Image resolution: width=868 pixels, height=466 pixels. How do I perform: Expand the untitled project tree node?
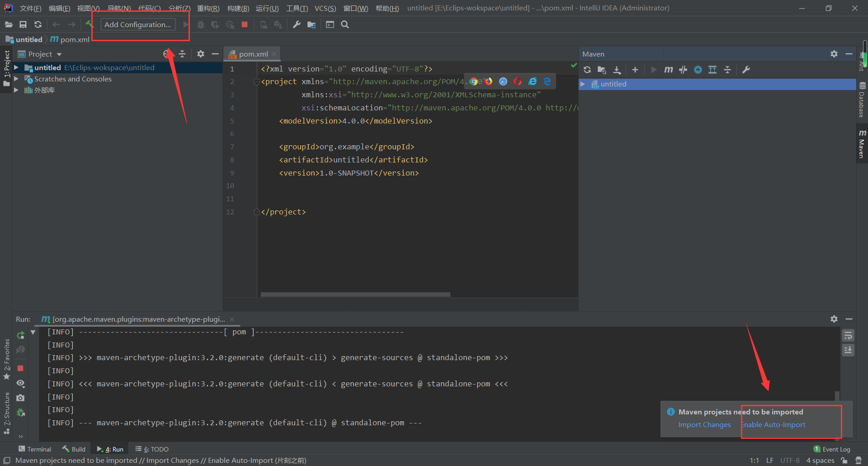tap(16, 67)
